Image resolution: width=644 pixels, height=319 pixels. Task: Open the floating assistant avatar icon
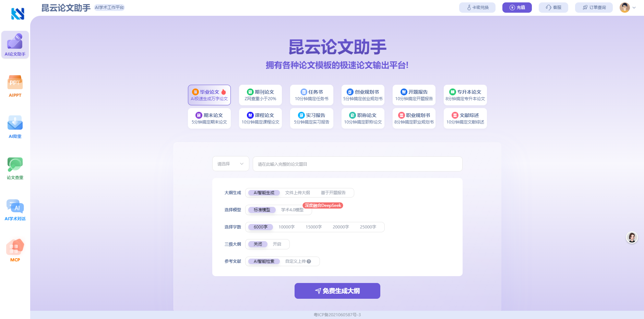click(632, 237)
